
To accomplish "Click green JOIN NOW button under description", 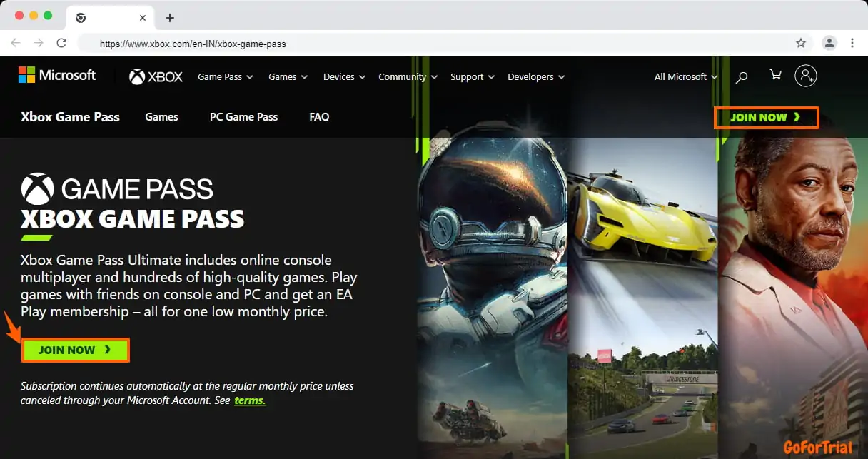I will [75, 350].
